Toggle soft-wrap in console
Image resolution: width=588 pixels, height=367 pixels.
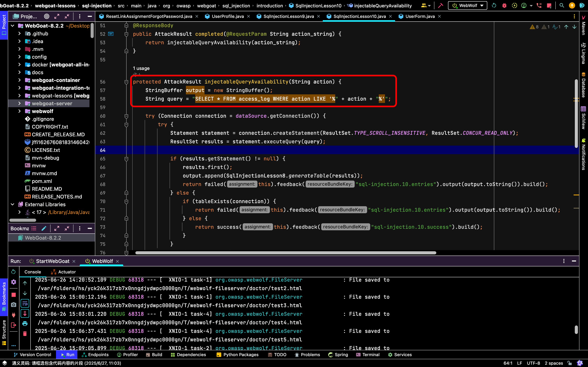coord(25,303)
